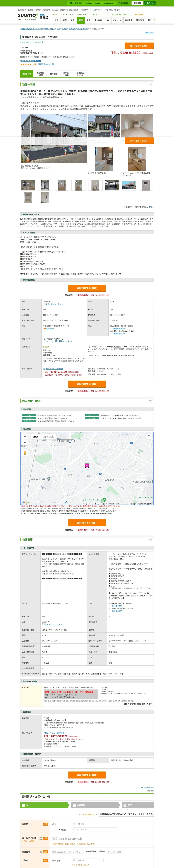Click 情報の見方 link at top right
This screenshot has height=868, width=174.
coord(149,33)
